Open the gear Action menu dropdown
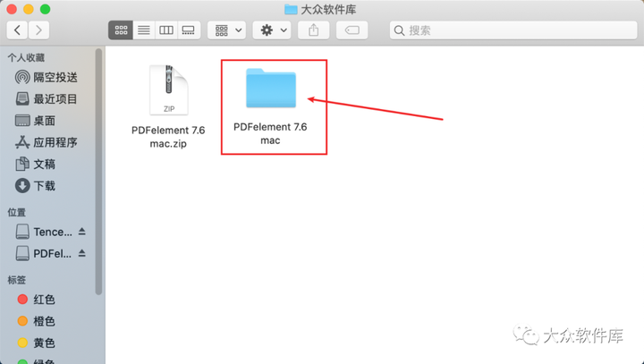This screenshot has width=644, height=364. (272, 30)
